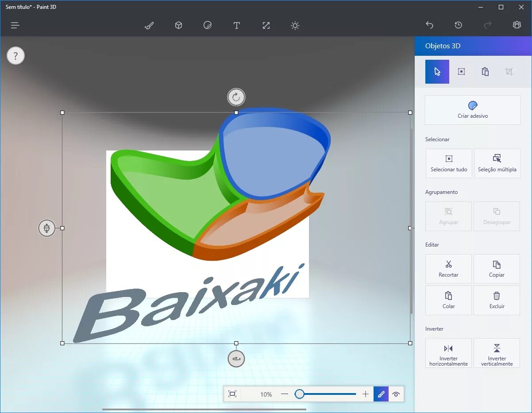Click the zoom slider thumb
Viewport: 532px width, 413px height.
point(300,394)
